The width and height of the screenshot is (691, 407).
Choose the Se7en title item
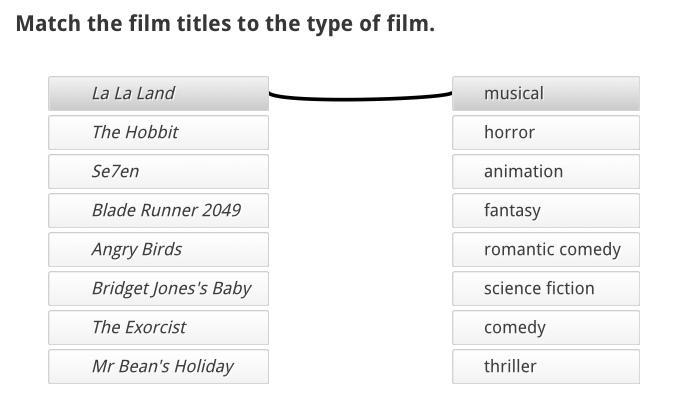[x=158, y=171]
